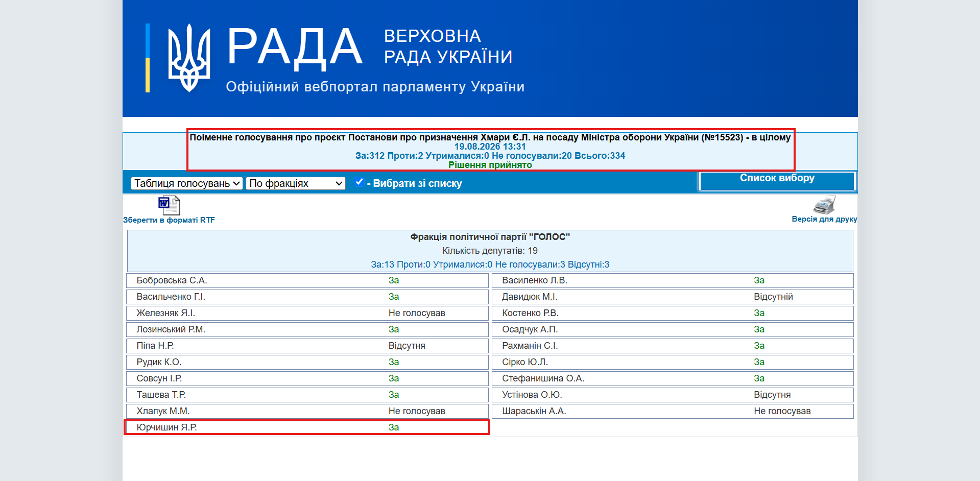Click the 'Кількість депутатів: 19' text
This screenshot has height=481, width=980.
(x=490, y=251)
